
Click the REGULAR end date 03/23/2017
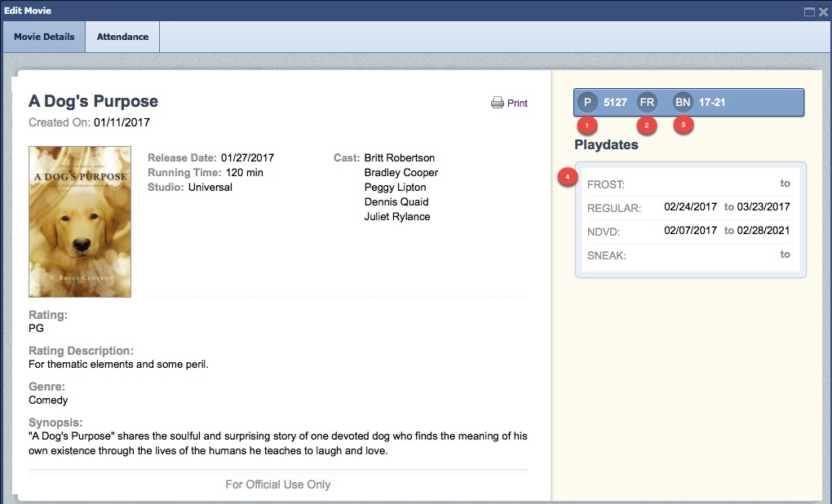tap(763, 207)
